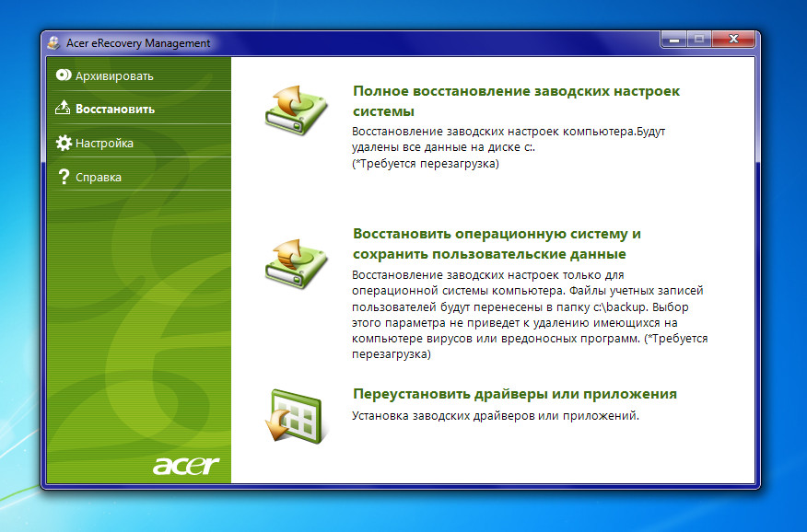Click the Настройка gear icon

pos(64,143)
